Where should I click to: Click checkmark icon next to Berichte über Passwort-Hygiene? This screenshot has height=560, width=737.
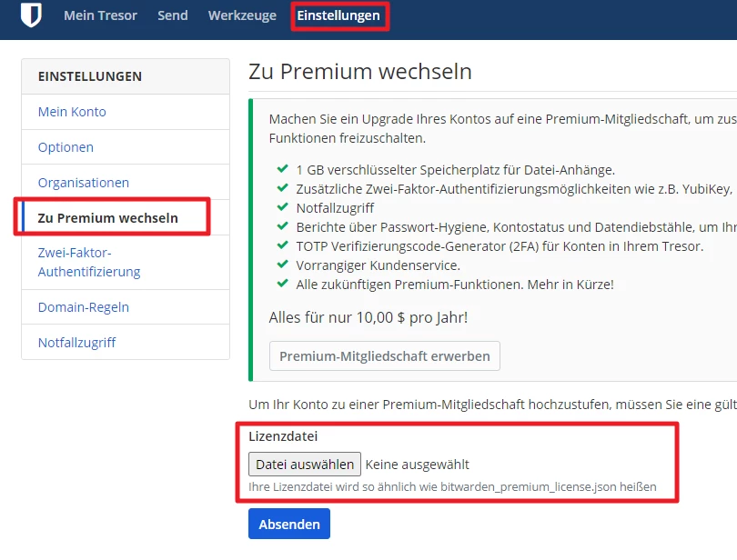(282, 227)
